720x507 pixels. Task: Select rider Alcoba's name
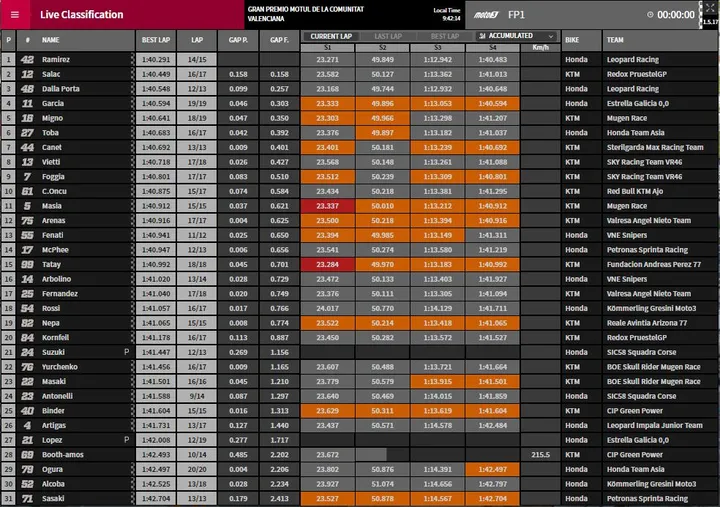click(x=53, y=484)
